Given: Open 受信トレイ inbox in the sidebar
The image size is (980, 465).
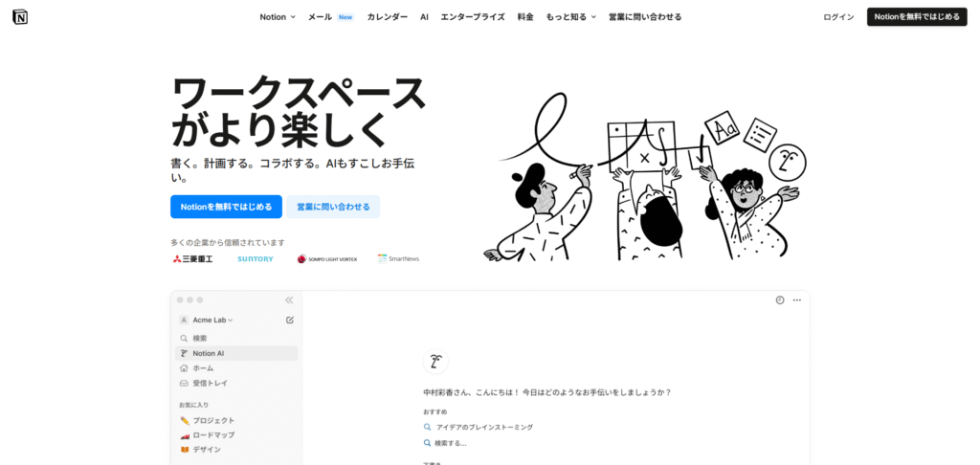Looking at the screenshot, I should (236, 383).
